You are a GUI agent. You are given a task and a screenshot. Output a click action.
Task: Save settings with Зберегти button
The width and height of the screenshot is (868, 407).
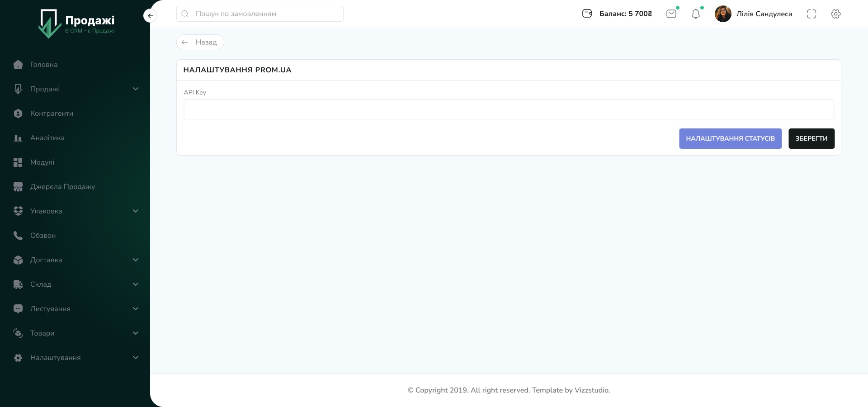tap(811, 138)
